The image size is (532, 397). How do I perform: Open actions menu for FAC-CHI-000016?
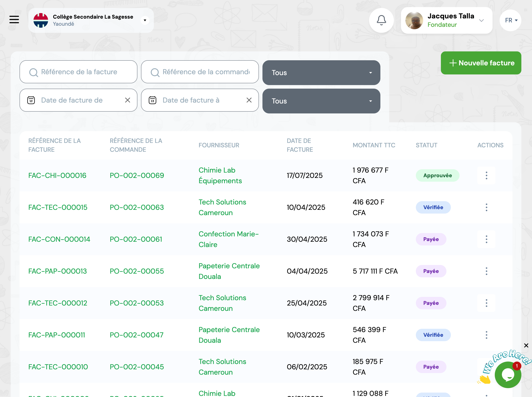point(486,175)
